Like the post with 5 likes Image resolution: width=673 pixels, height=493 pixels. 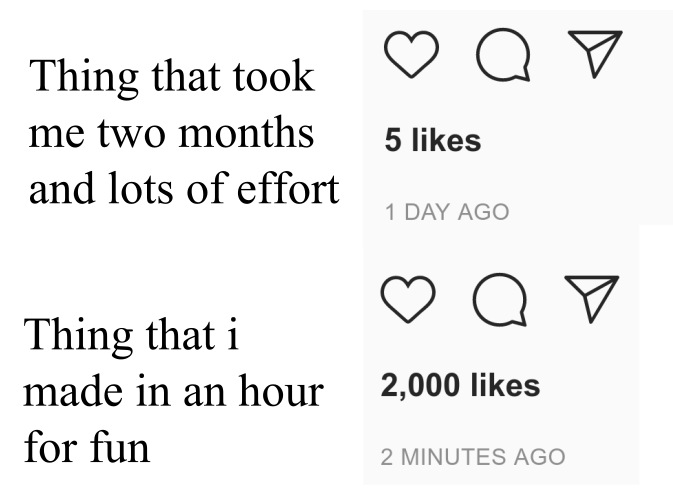[x=411, y=54]
